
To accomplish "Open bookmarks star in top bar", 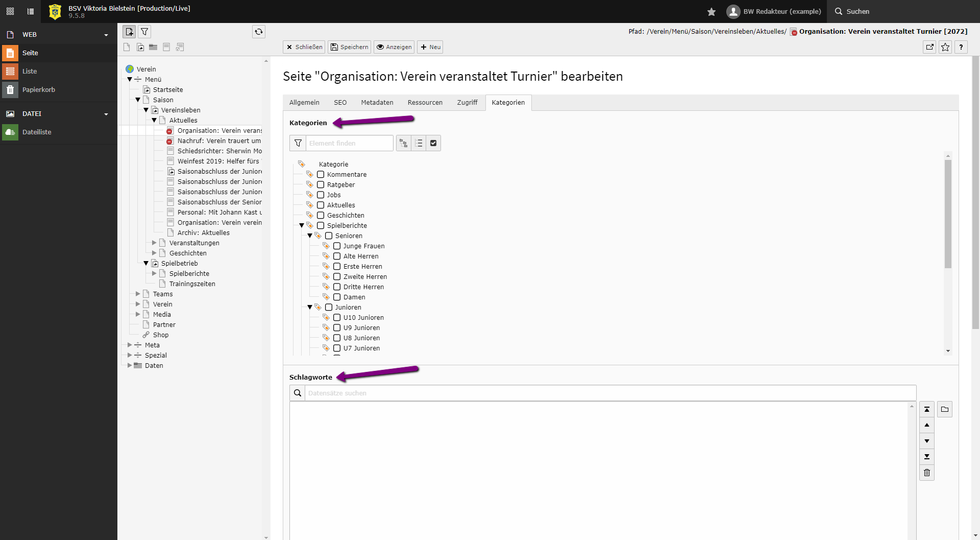I will pyautogui.click(x=712, y=12).
